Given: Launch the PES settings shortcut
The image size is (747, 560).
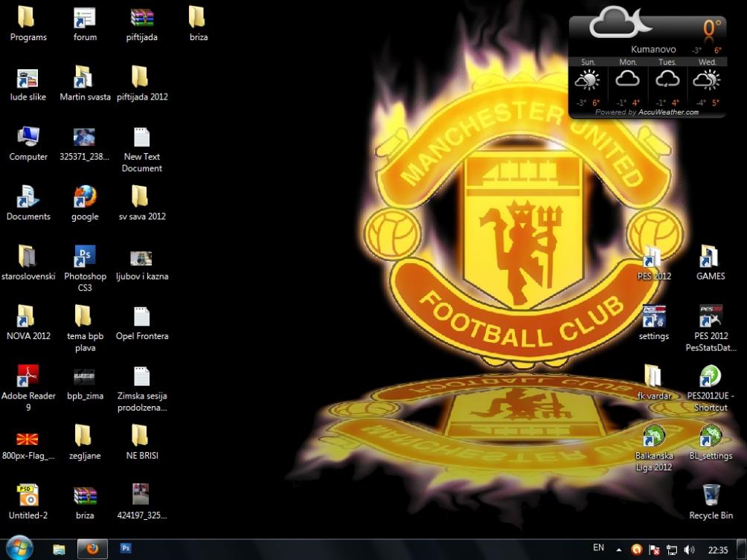Looking at the screenshot, I should point(653,317).
